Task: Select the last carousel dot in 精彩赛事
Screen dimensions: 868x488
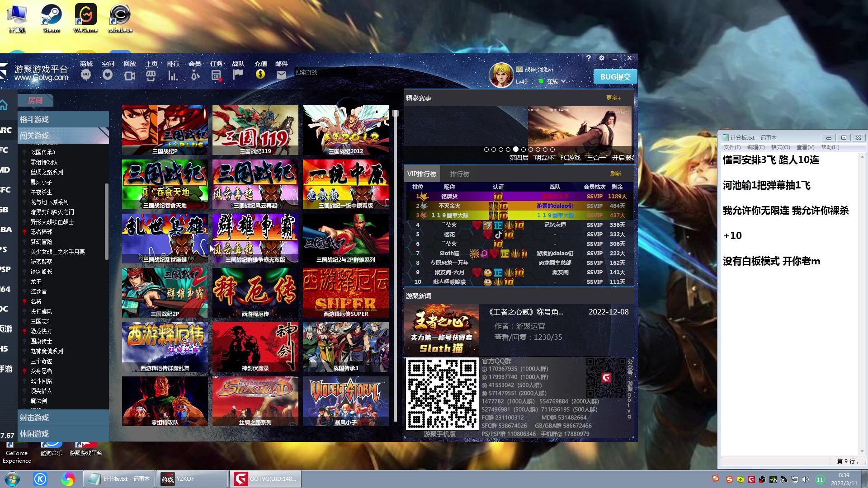Action: 552,150
